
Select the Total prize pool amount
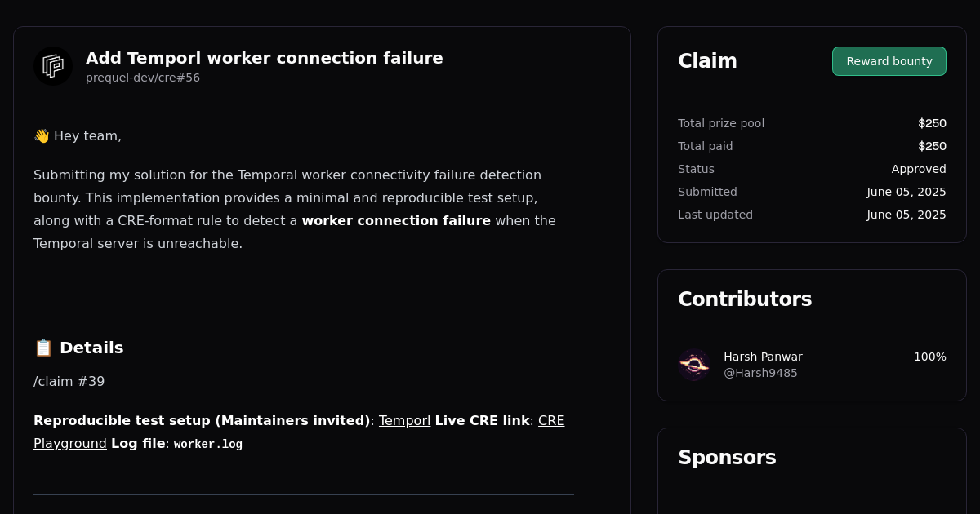click(932, 123)
